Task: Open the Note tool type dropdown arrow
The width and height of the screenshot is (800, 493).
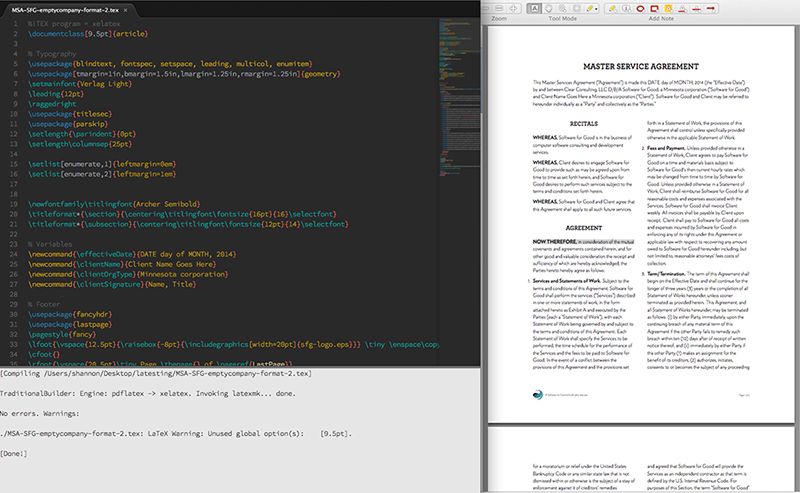Action: coord(596,9)
